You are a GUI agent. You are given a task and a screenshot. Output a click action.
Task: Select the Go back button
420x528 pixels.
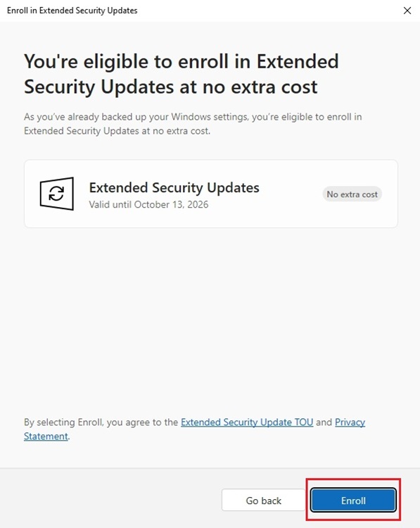click(264, 501)
